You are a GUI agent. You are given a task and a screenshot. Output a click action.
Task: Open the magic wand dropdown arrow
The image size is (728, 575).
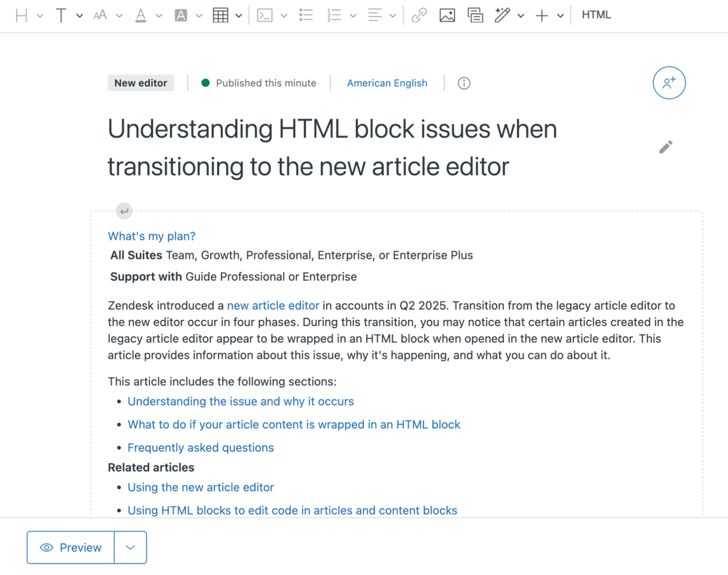521,16
